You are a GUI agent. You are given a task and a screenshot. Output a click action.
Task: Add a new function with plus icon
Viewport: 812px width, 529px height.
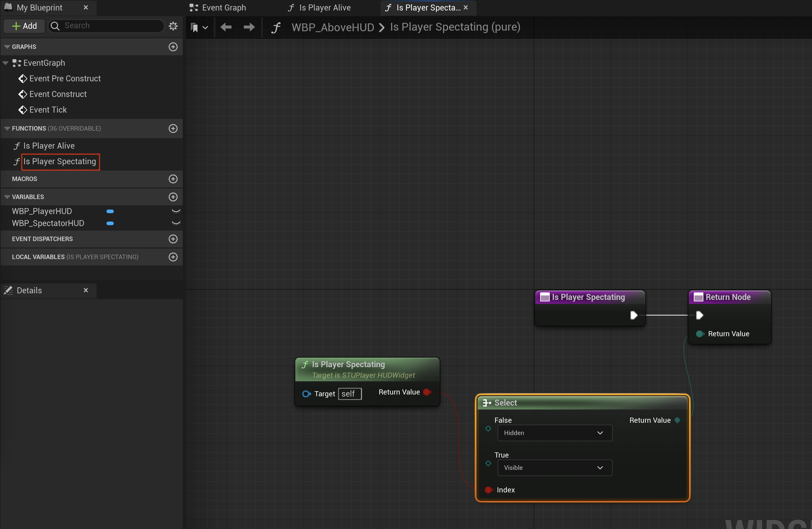pyautogui.click(x=173, y=128)
